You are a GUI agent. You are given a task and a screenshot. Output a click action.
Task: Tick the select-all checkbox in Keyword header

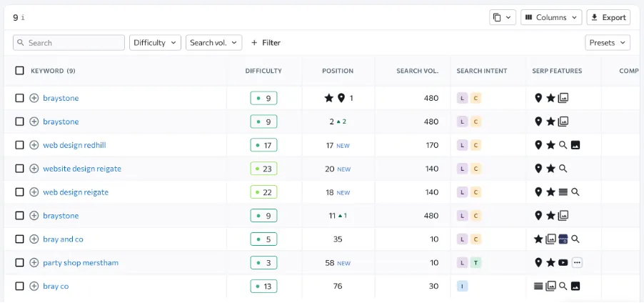(x=19, y=71)
